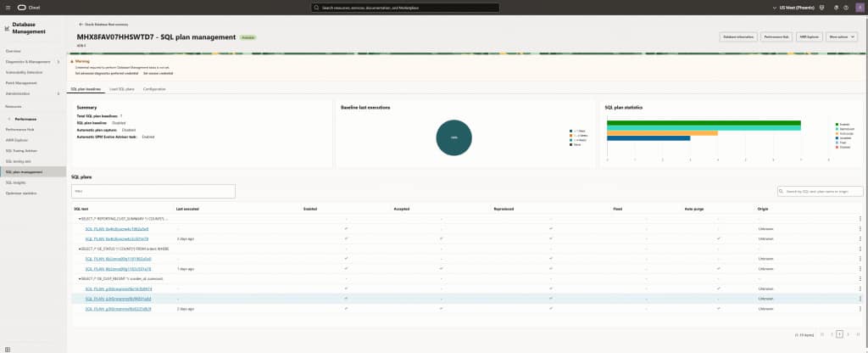Click Set advanced diagnostics preferred credential link
This screenshot has height=353, width=868.
pyautogui.click(x=107, y=73)
